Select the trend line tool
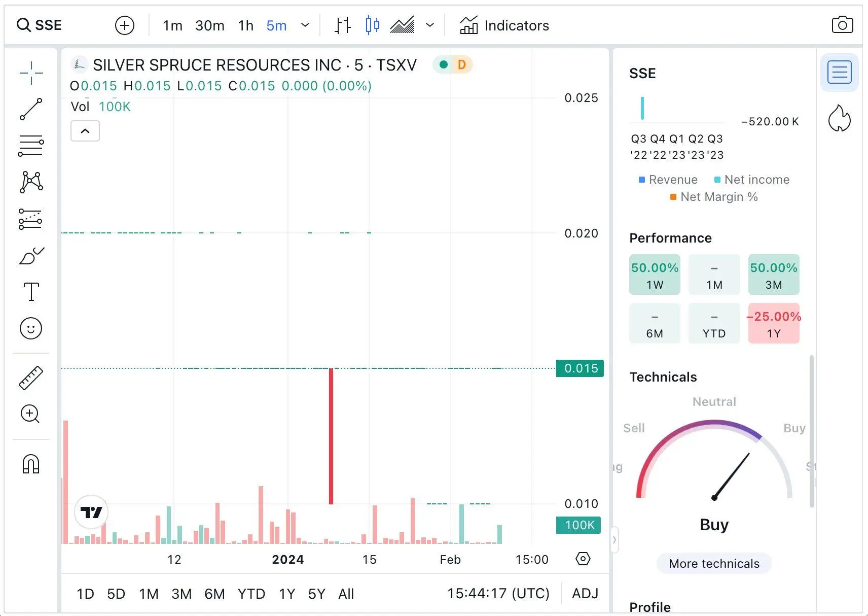 [x=31, y=109]
